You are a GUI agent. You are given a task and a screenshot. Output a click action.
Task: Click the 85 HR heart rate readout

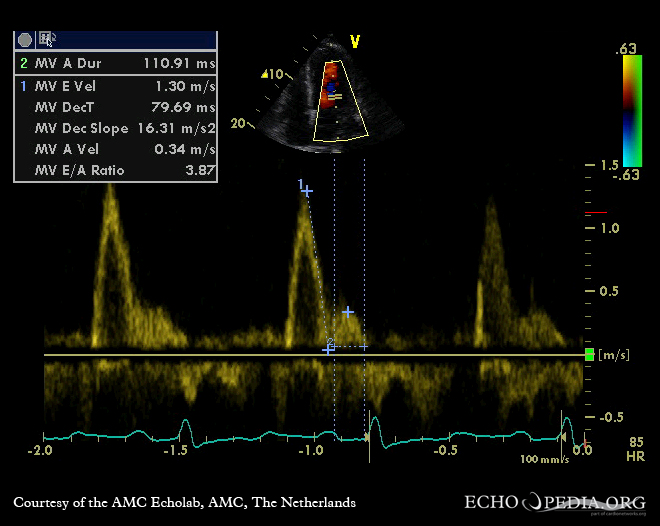[636, 447]
